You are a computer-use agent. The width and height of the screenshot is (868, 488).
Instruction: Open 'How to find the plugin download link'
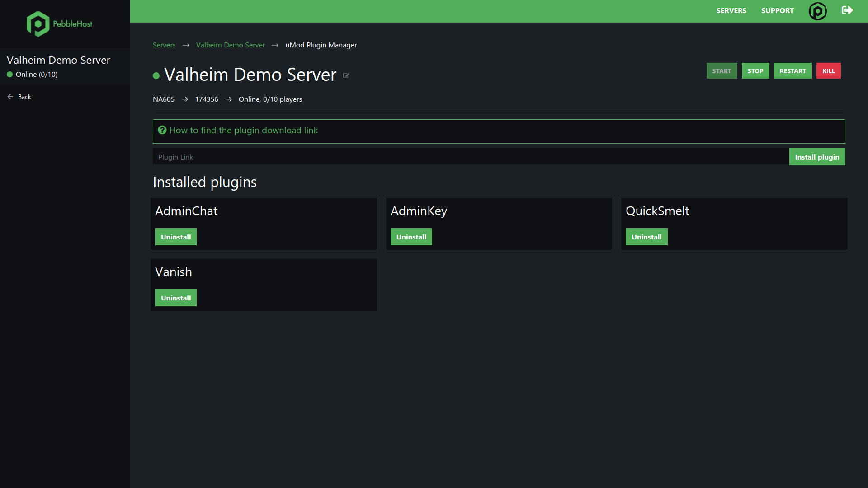244,131
